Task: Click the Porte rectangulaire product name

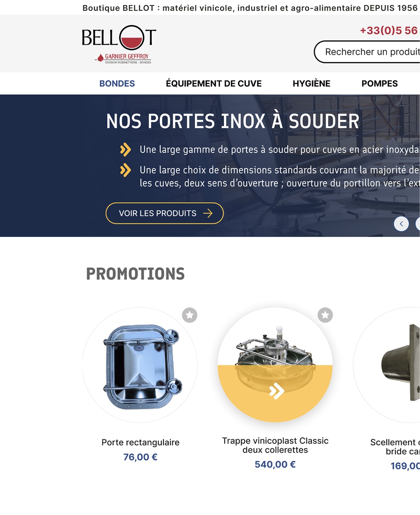Action: pyautogui.click(x=141, y=442)
